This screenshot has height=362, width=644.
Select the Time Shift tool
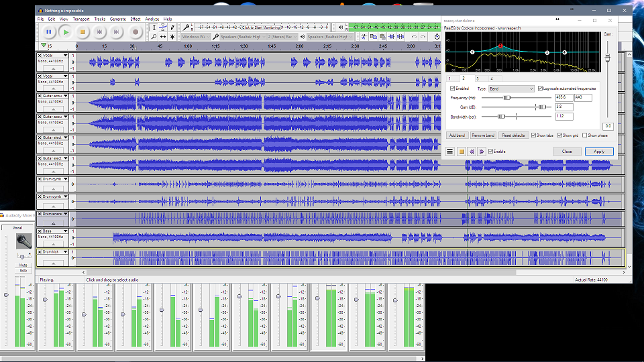[x=163, y=36]
